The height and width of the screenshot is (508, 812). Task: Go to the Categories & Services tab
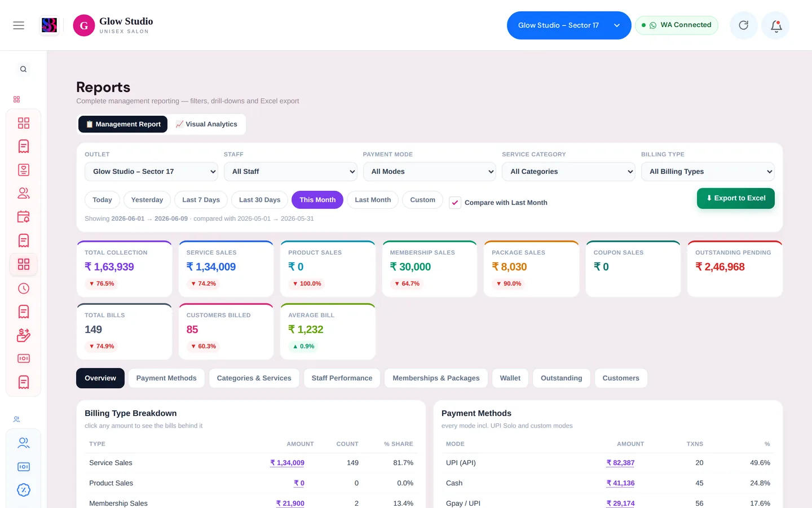point(254,378)
